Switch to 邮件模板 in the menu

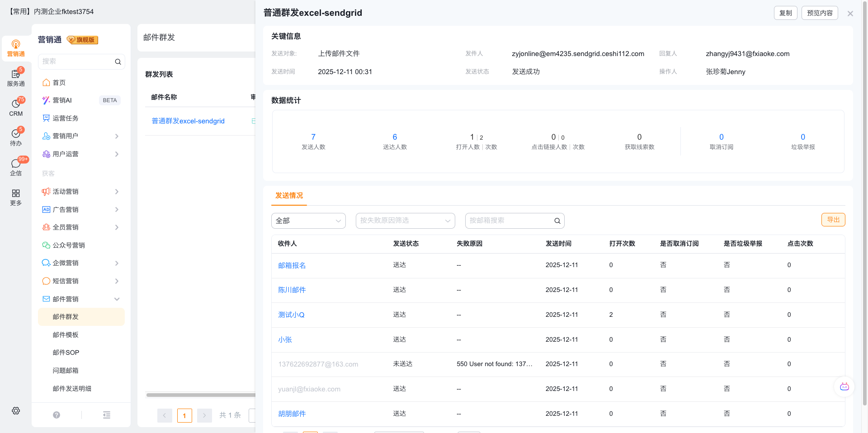66,334
